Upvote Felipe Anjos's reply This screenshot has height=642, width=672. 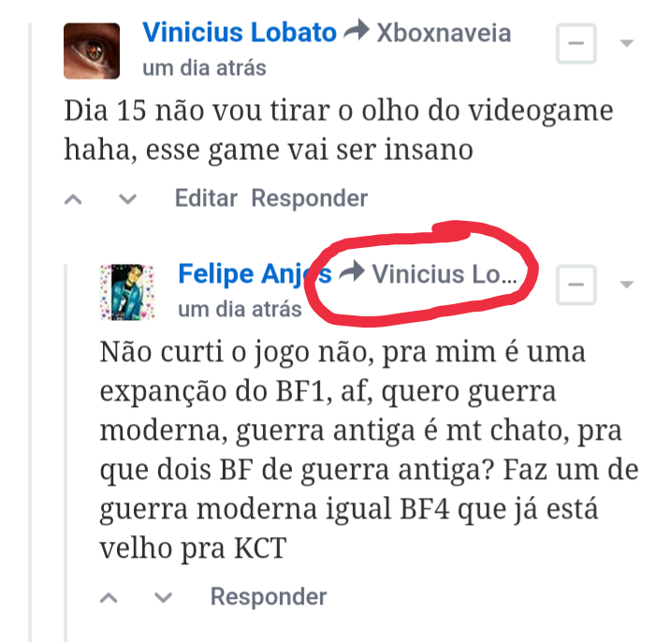point(109,598)
